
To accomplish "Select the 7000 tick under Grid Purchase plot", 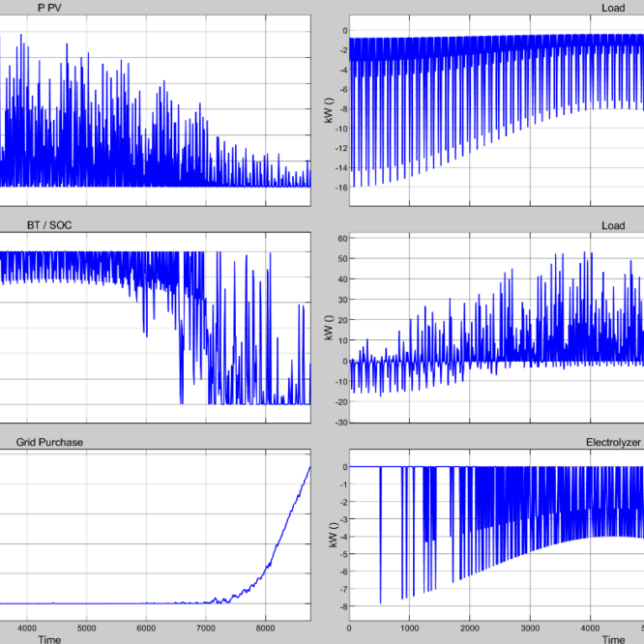I will coord(206,628).
